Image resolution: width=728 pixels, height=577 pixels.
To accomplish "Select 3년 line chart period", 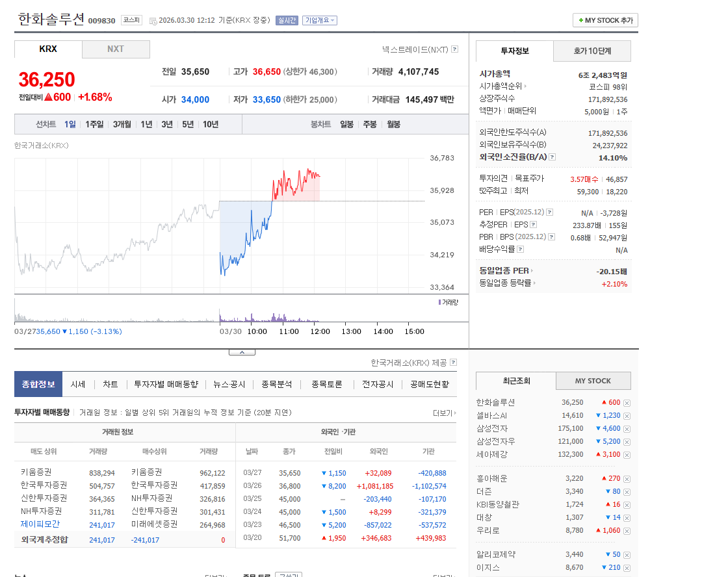I will (167, 124).
